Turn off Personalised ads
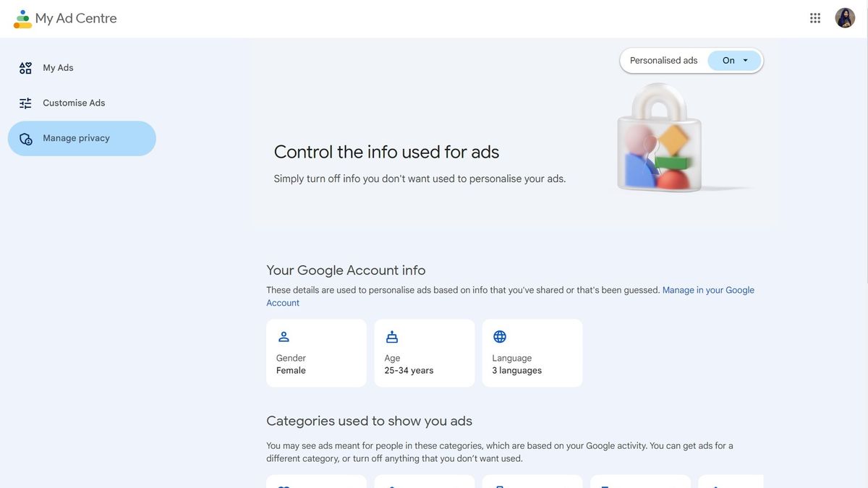868x488 pixels. pyautogui.click(x=728, y=60)
